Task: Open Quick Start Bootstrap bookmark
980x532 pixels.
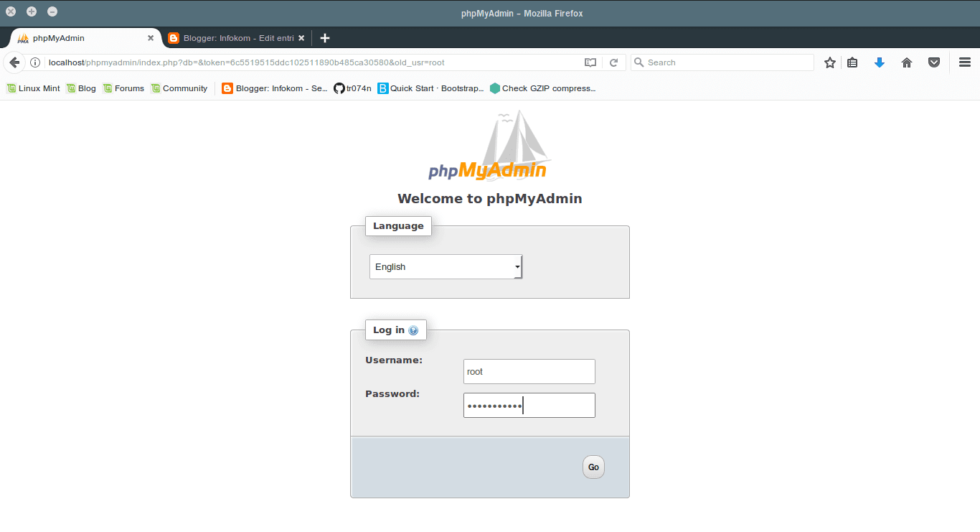Action: [431, 88]
